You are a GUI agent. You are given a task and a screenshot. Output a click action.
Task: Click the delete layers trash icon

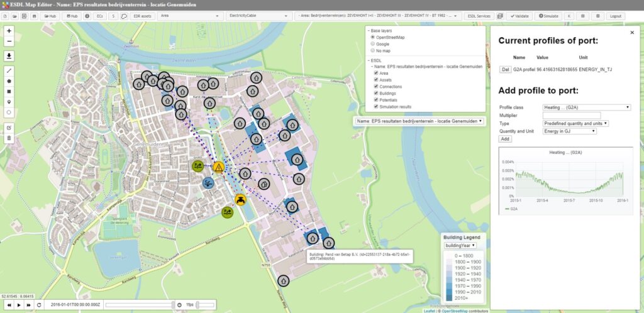click(9, 137)
